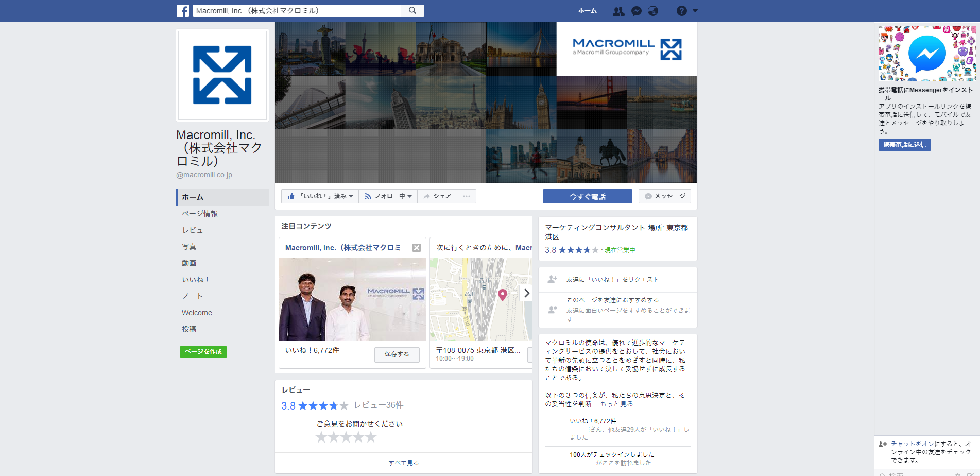Click the green ページを作成 button

pyautogui.click(x=203, y=352)
